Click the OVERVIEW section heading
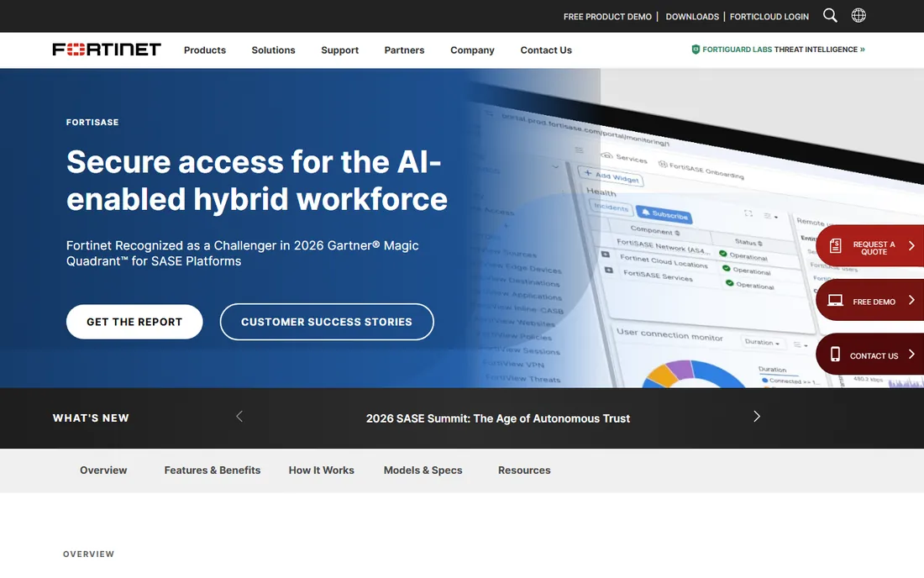Image resolution: width=924 pixels, height=578 pixels. [x=88, y=554]
